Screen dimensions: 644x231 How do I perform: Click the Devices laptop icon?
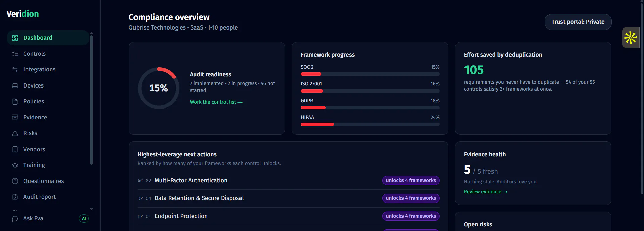pyautogui.click(x=15, y=85)
